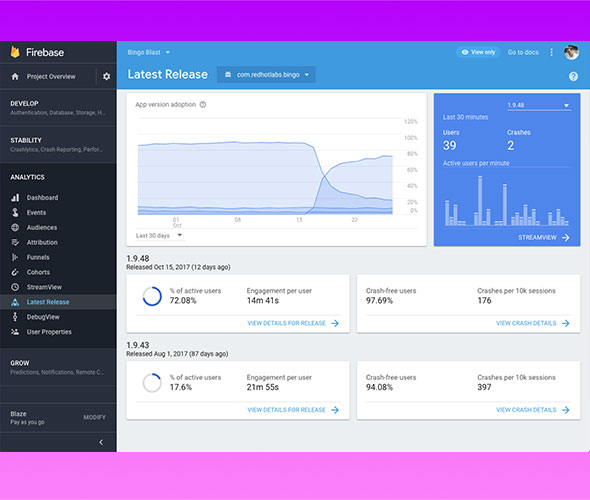Click the STREAMVIEW arrow icon

point(566,237)
